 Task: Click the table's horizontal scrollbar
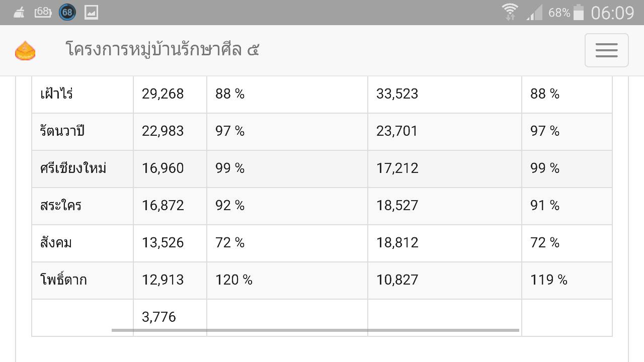(315, 330)
